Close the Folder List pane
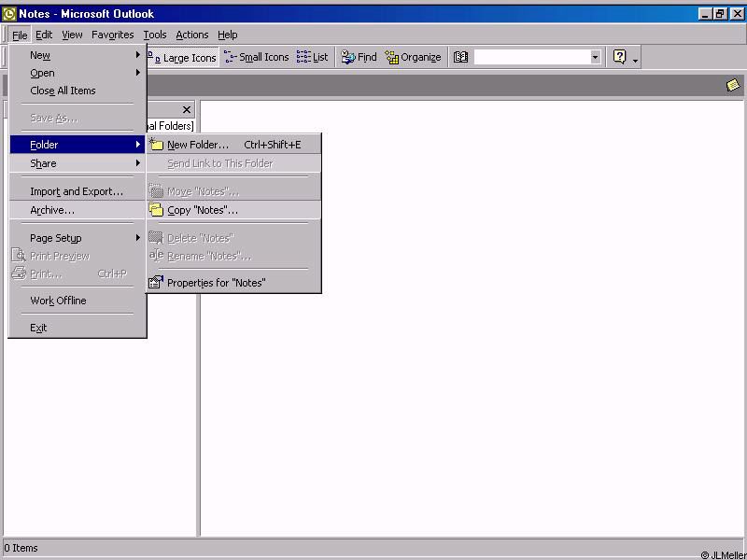Viewport: 747px width, 560px height. coord(187,110)
